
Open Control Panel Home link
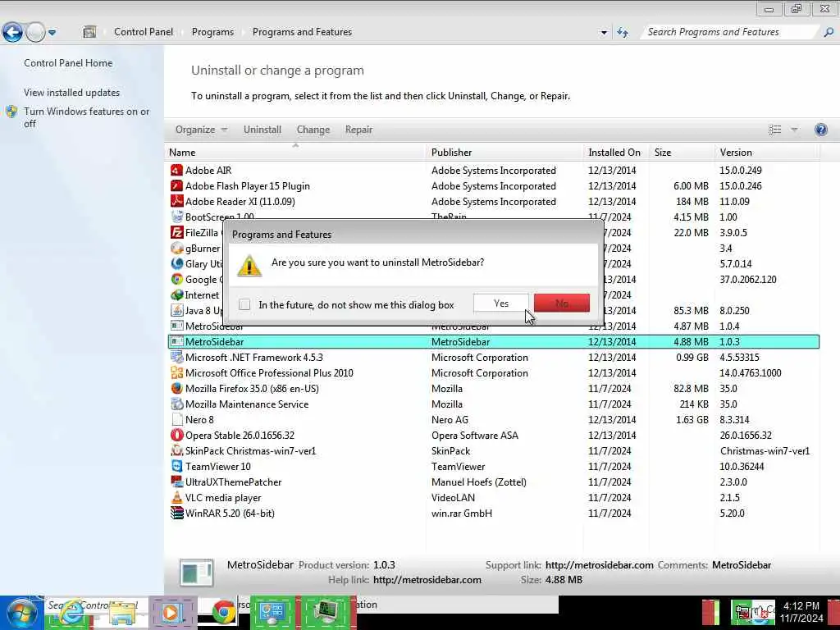coord(68,63)
